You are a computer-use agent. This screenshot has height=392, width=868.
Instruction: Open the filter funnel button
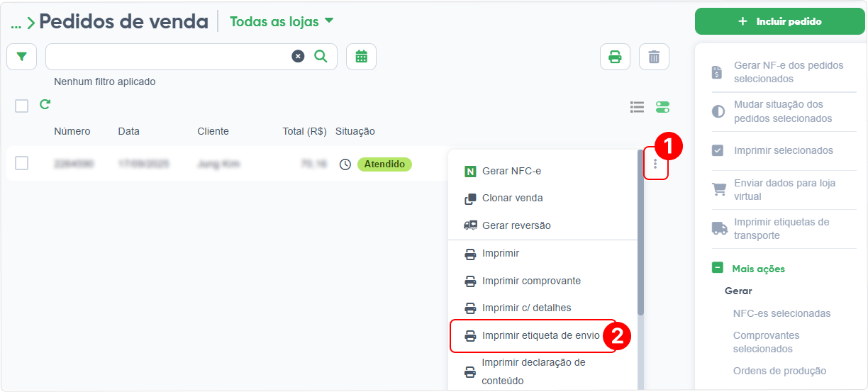tap(21, 57)
